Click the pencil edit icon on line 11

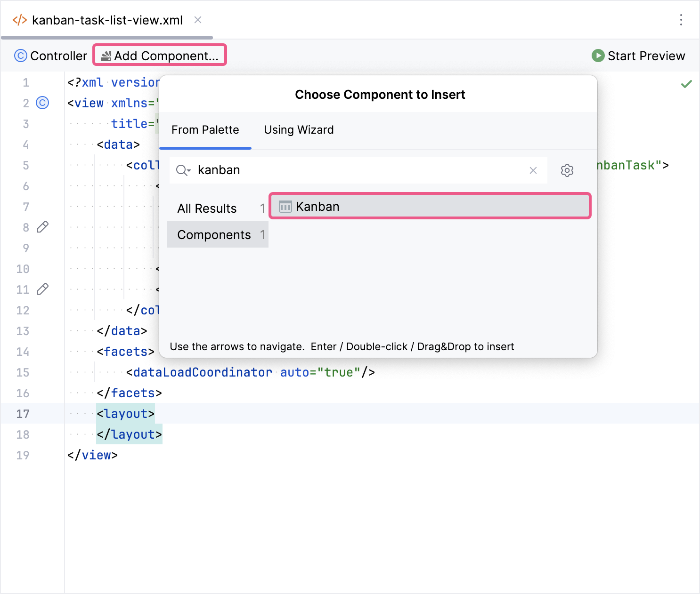pyautogui.click(x=42, y=289)
